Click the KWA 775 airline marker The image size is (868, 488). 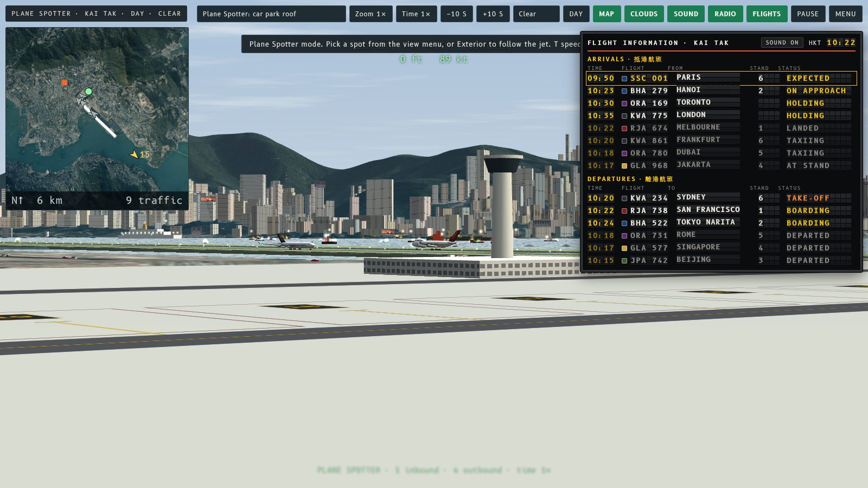point(624,116)
